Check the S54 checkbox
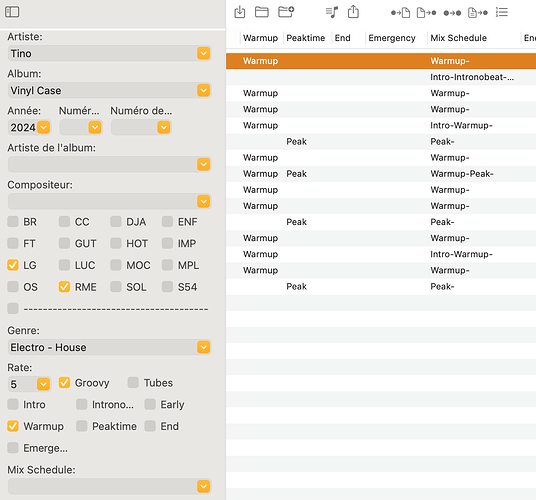 click(167, 287)
